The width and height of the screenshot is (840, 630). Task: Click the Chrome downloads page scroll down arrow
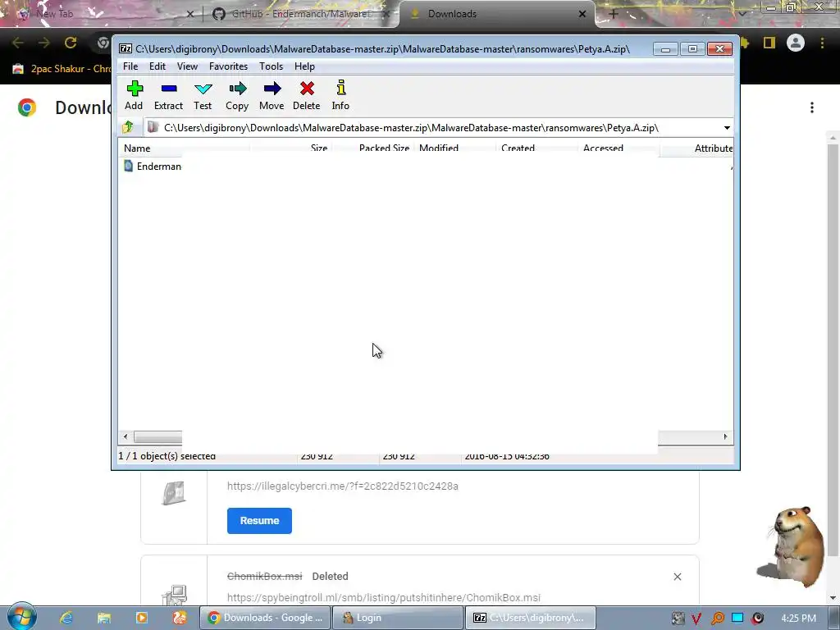(833, 597)
